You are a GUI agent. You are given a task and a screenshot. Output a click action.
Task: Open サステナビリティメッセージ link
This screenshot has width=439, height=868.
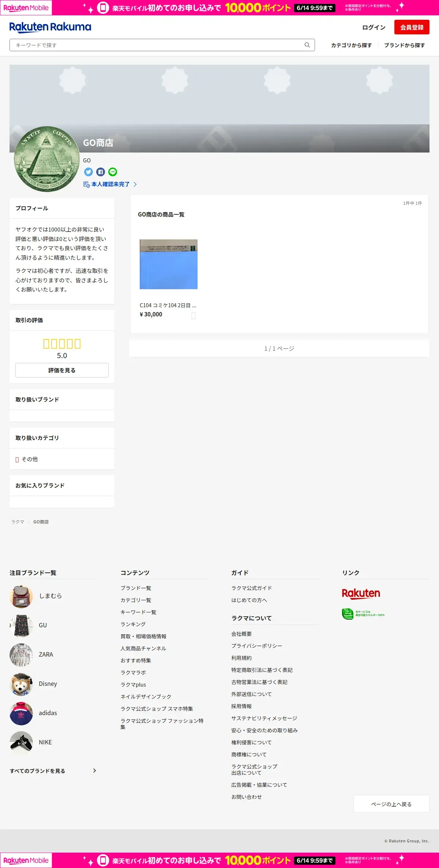[x=264, y=718]
